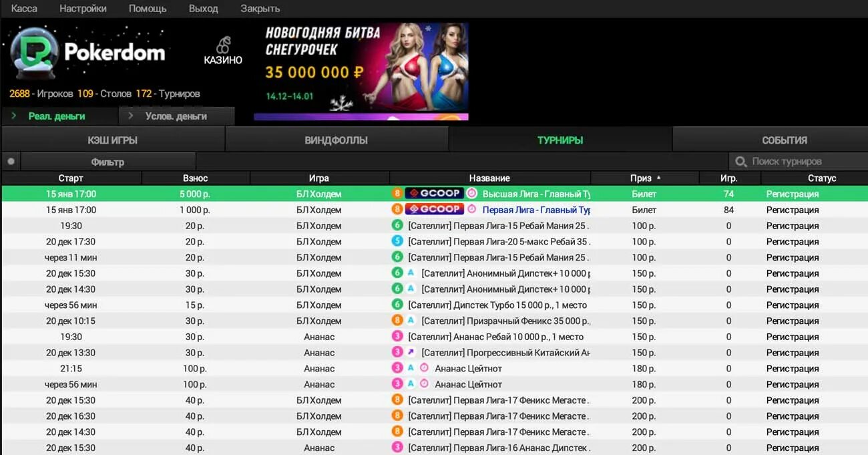Click clock icon in через 56 мин Ананас Цейтнот
The height and width of the screenshot is (455, 868).
coord(424,384)
